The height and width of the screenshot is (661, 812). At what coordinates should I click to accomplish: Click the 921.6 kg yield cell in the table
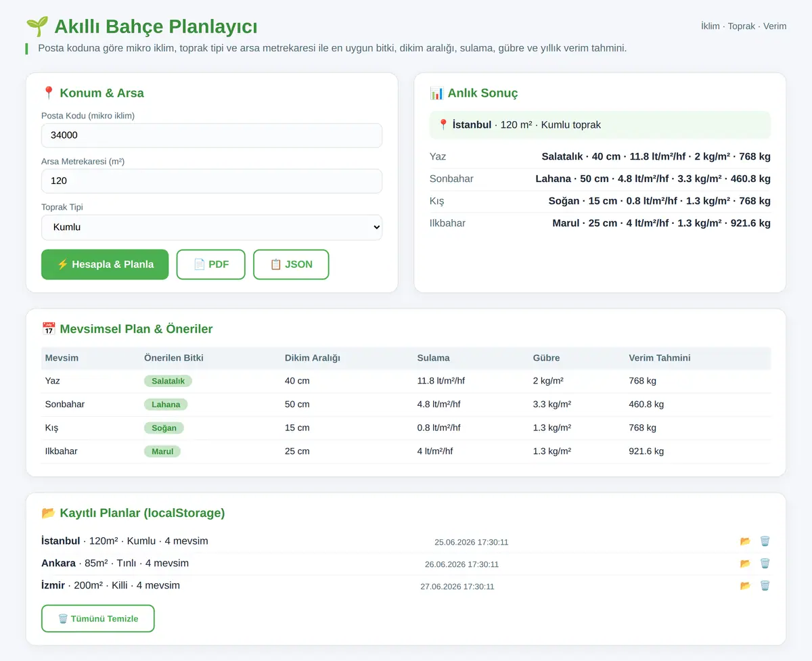click(x=646, y=451)
